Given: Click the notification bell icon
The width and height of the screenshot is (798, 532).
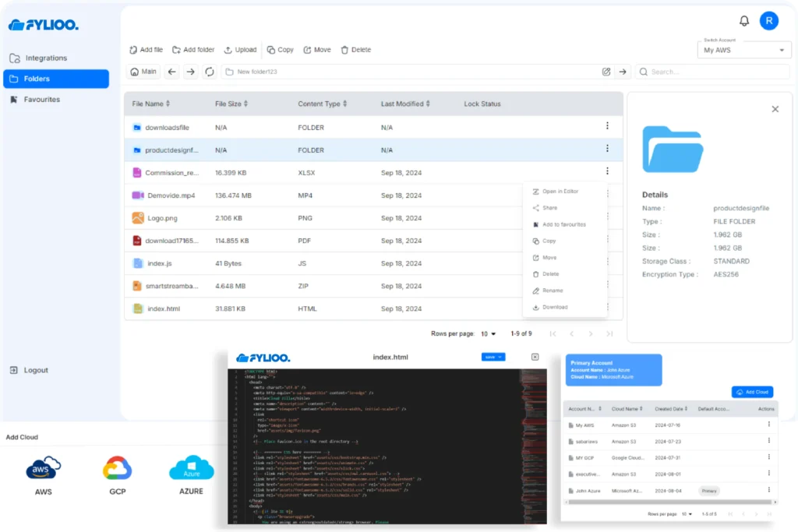Looking at the screenshot, I should (x=744, y=21).
